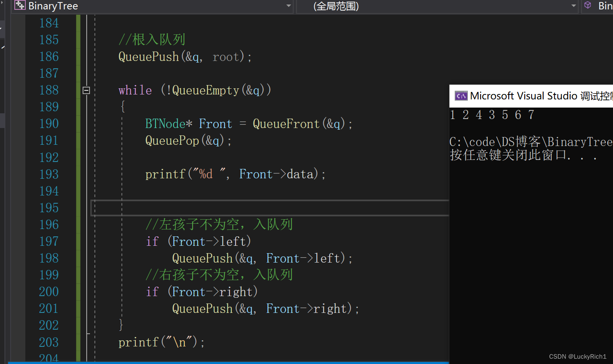Screen dimensions: 613x364
Task: Click QueuePush Front->right statement
Action: pyautogui.click(x=265, y=308)
